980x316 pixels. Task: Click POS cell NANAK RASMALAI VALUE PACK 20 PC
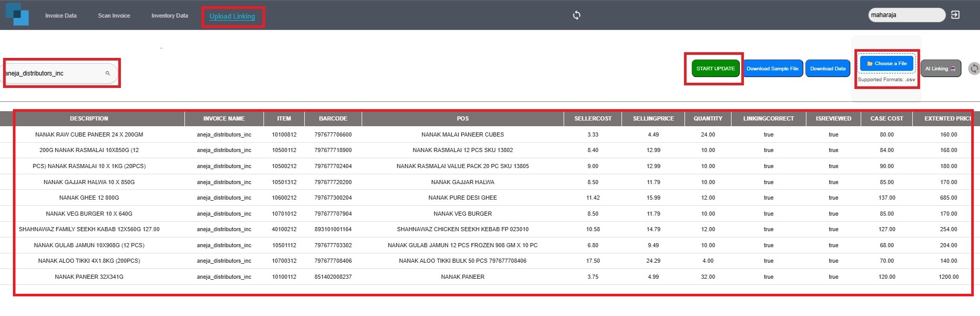pos(463,166)
